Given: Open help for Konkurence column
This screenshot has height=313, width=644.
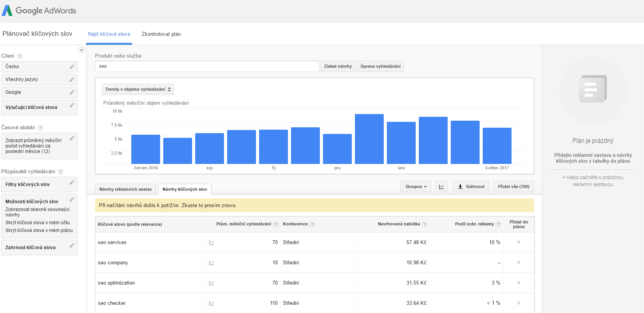Looking at the screenshot, I should (x=312, y=224).
